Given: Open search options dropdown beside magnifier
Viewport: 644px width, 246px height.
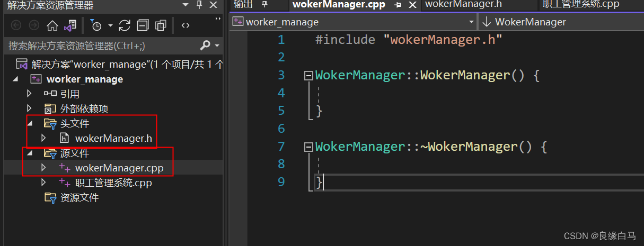Looking at the screenshot, I should [217, 46].
